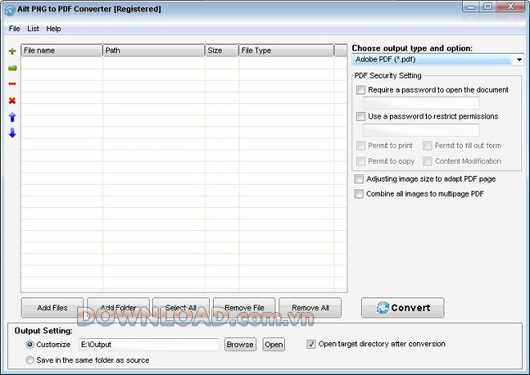Viewport: 530px width, 375px height.
Task: Sort by the Path column header
Action: [x=154, y=50]
